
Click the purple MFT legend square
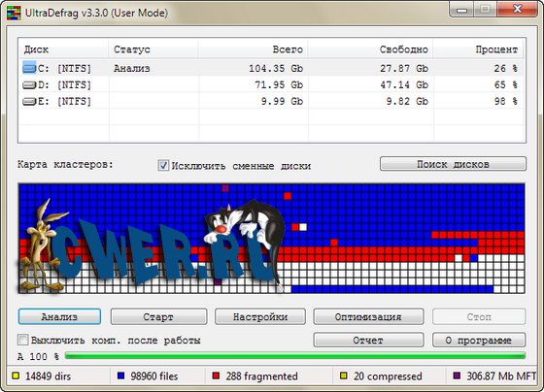click(457, 376)
